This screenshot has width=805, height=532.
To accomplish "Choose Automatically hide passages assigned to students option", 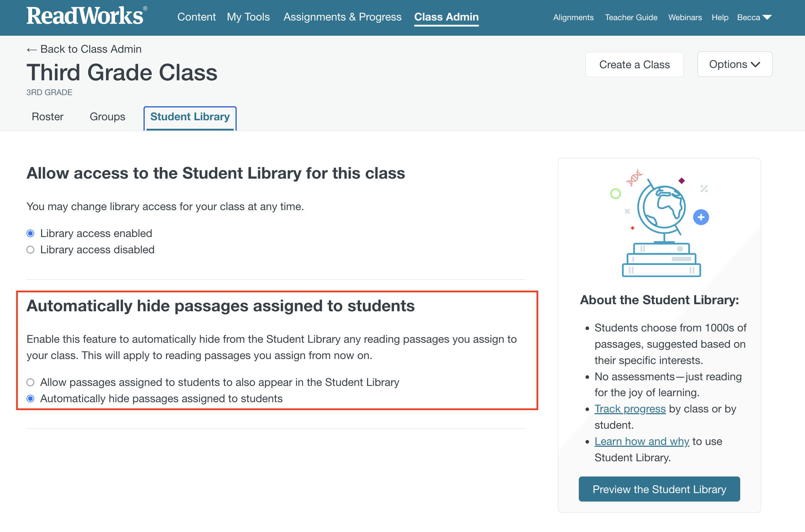I will [x=30, y=399].
